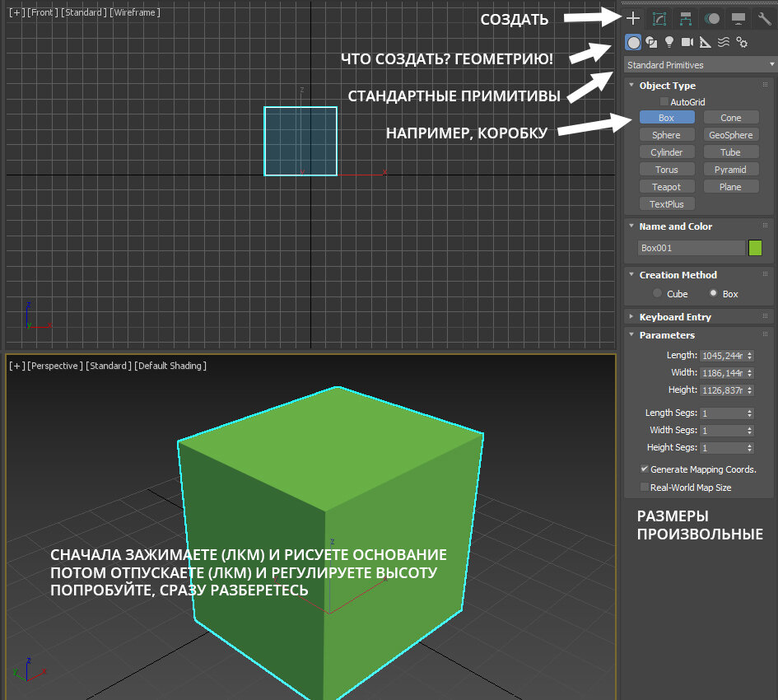The height and width of the screenshot is (700, 778).
Task: Select the Box creation method radio
Action: tap(713, 293)
